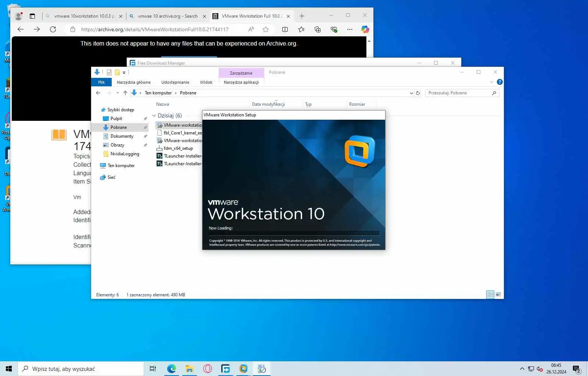Click the Edge browser forward arrow

[37, 29]
